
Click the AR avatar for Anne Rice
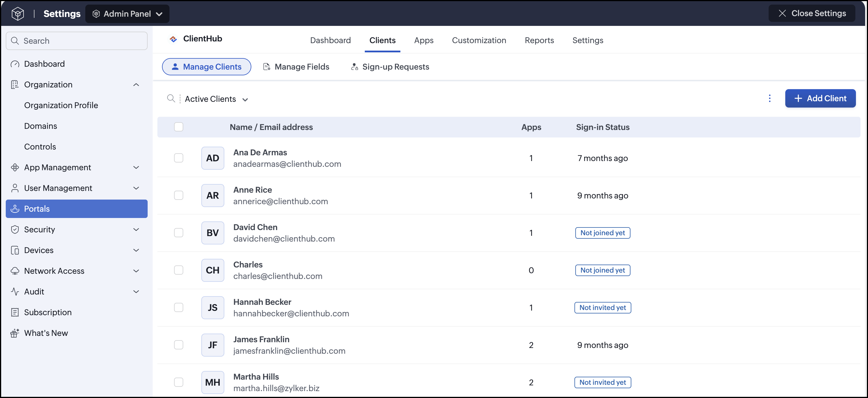pos(213,196)
